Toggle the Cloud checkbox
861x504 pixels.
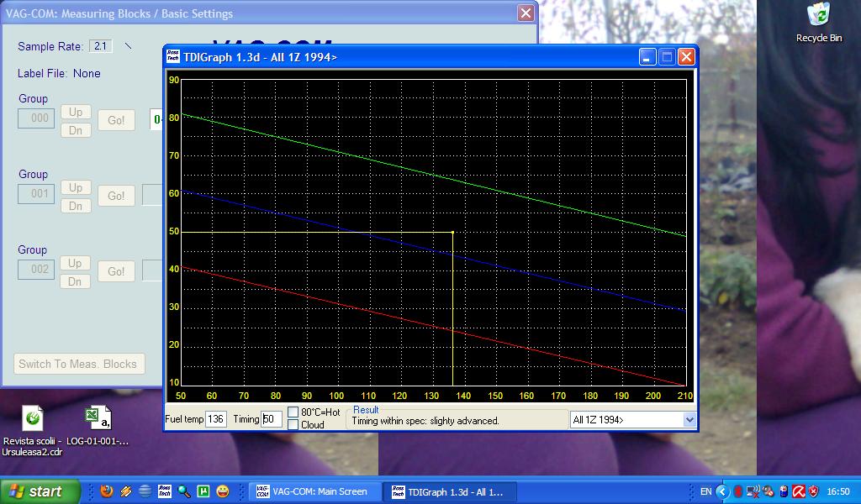coord(293,424)
